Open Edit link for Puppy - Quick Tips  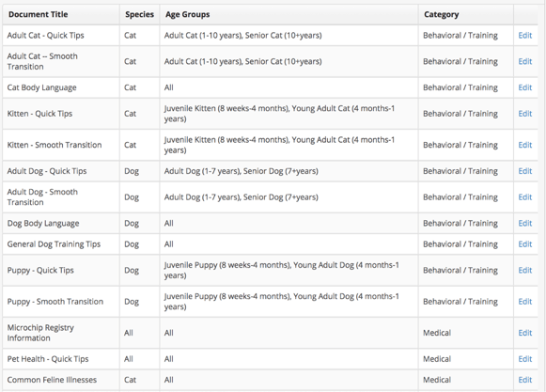[x=524, y=271]
